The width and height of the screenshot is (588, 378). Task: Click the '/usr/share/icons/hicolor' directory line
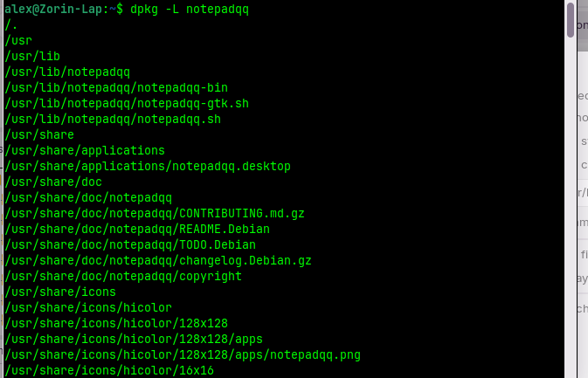pos(88,308)
